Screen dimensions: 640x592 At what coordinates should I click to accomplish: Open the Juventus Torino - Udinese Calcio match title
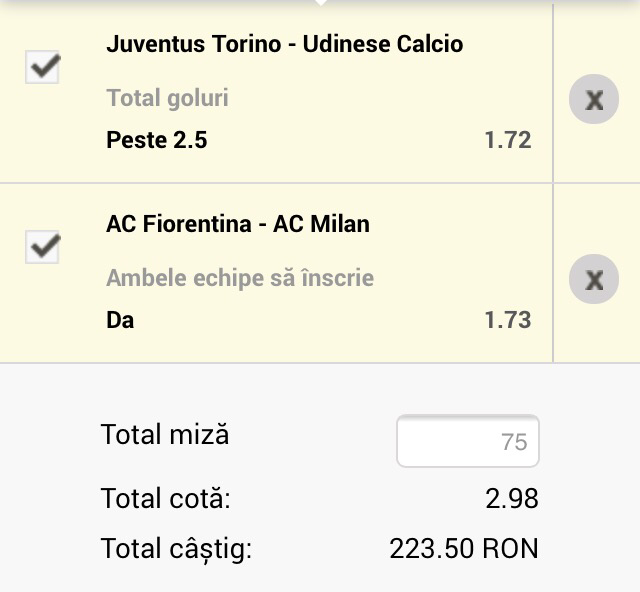[x=284, y=44]
